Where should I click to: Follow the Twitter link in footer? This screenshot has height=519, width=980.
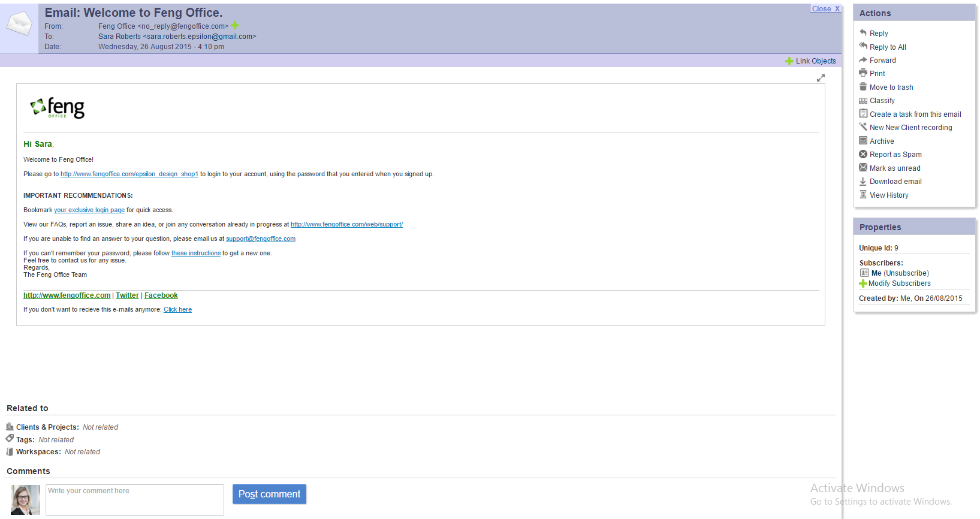(127, 295)
